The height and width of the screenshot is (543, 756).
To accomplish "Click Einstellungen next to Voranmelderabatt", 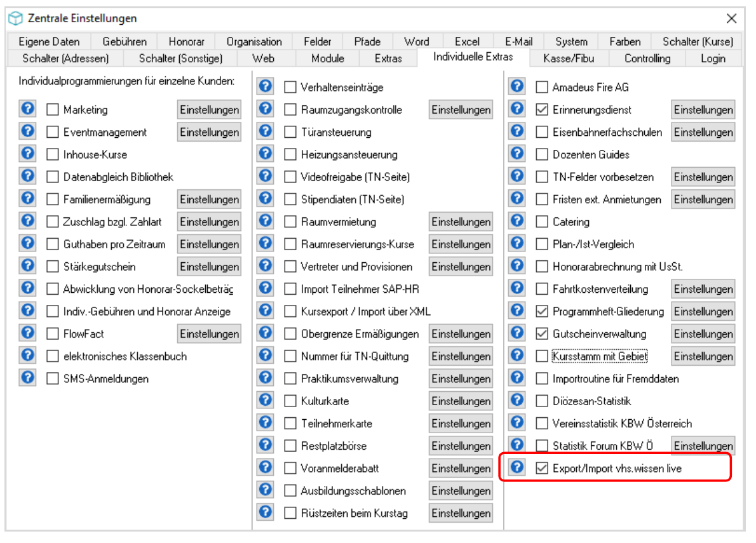I will [461, 468].
